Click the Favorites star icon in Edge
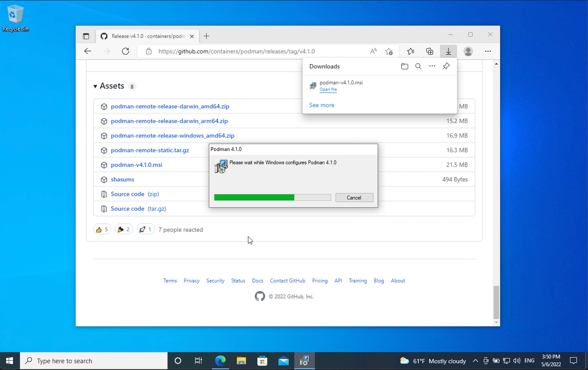This screenshot has width=588, height=370. click(410, 51)
